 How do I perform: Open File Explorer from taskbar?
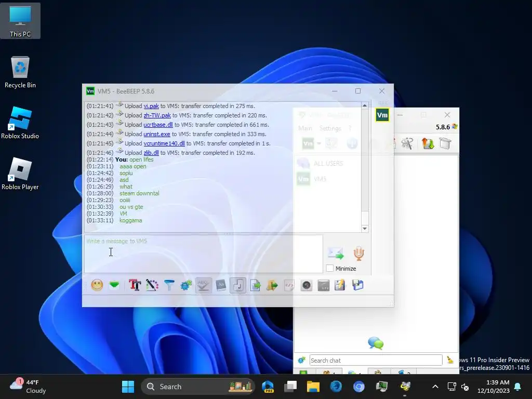(313, 387)
